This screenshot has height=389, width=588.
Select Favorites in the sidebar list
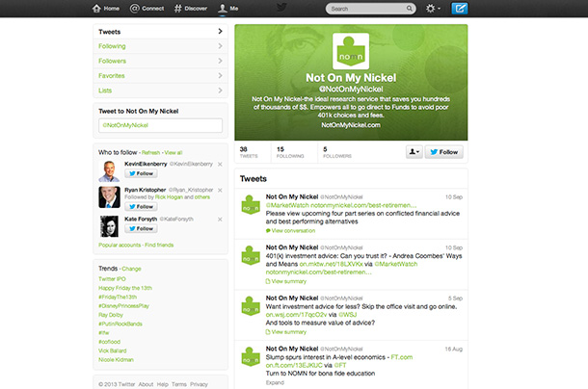click(x=112, y=75)
